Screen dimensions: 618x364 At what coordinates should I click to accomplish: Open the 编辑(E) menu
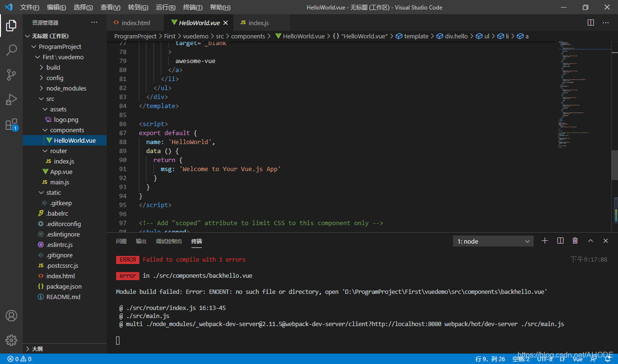click(x=57, y=8)
